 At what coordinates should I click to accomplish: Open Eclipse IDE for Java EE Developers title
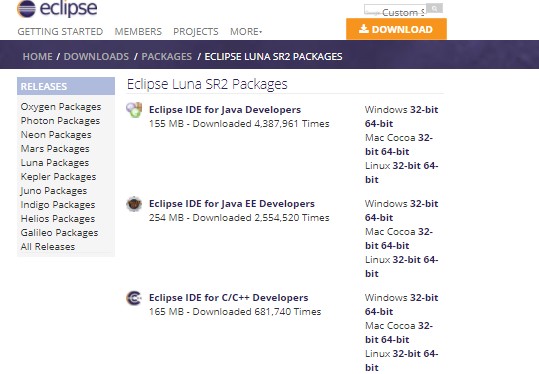click(x=232, y=204)
